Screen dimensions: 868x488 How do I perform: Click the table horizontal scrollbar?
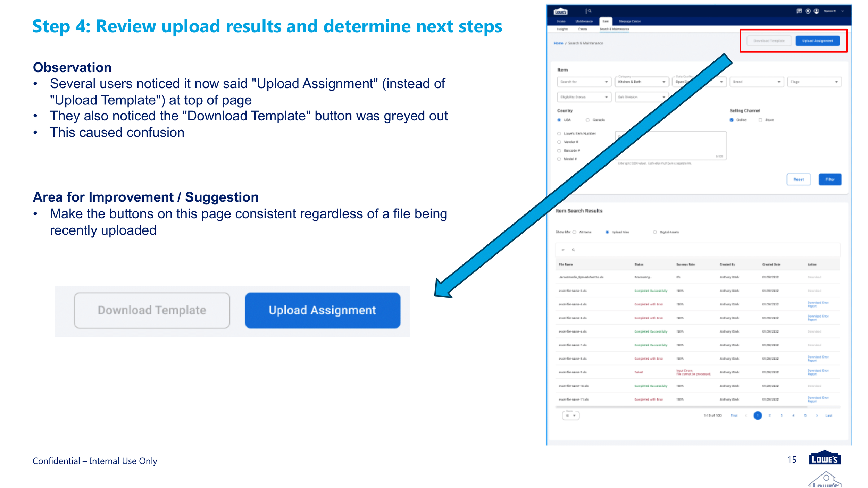pyautogui.click(x=681, y=407)
